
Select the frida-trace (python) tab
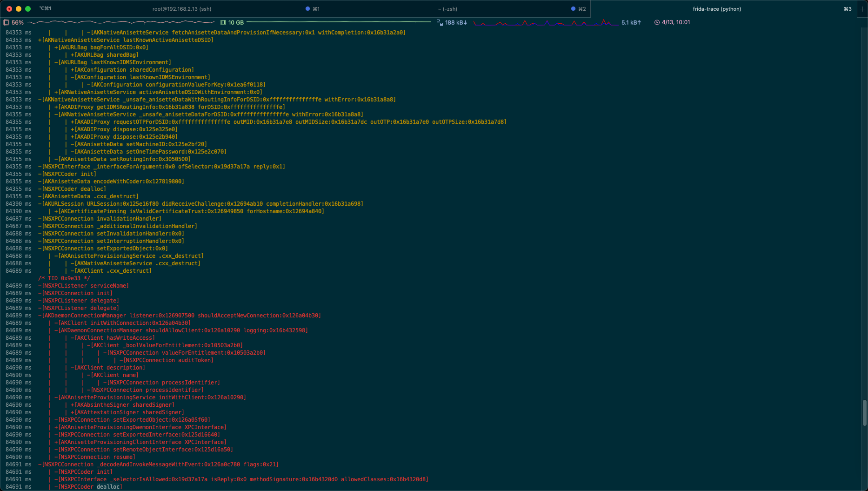(717, 9)
